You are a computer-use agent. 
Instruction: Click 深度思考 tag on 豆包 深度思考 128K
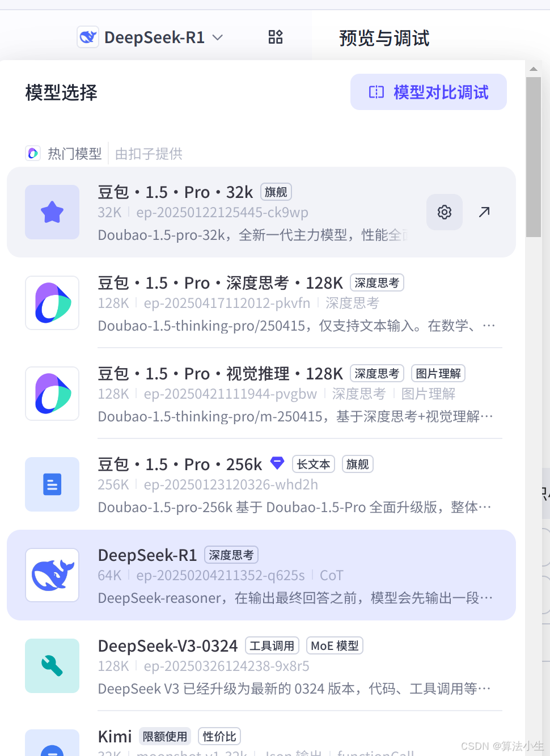coord(377,283)
